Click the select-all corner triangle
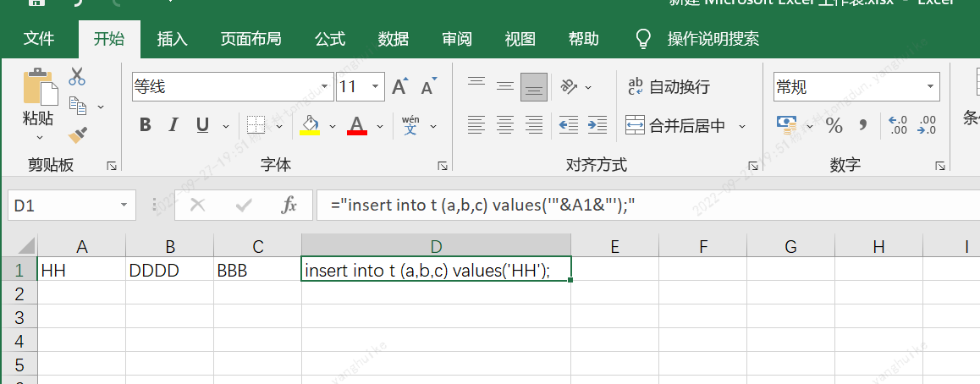 point(25,245)
